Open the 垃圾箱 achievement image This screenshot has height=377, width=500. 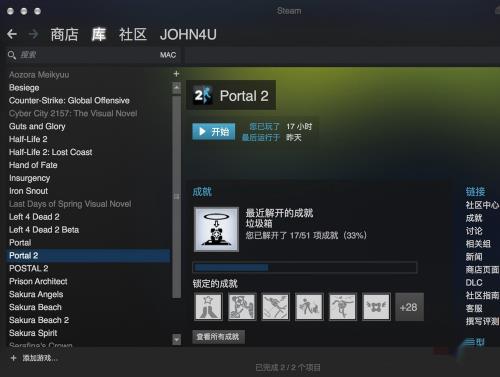click(x=216, y=229)
